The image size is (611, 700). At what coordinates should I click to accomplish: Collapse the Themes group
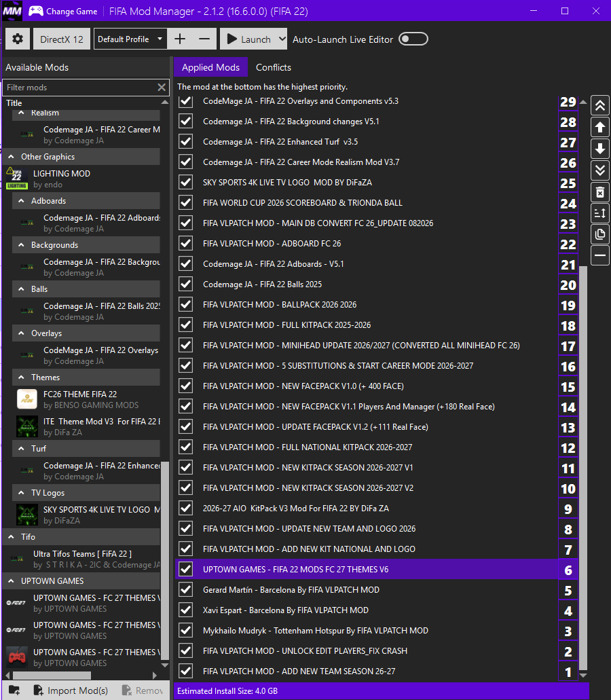(x=21, y=377)
